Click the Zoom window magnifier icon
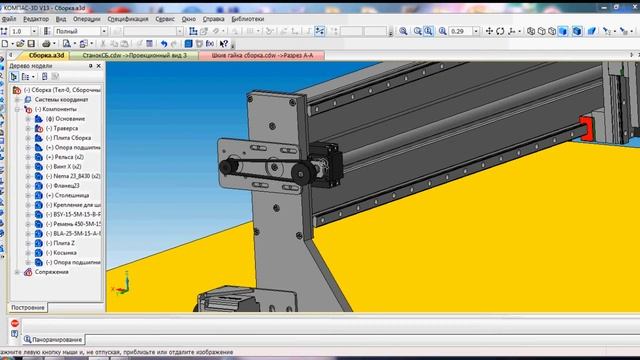Viewport: 640px width, 360px height. 403,31
